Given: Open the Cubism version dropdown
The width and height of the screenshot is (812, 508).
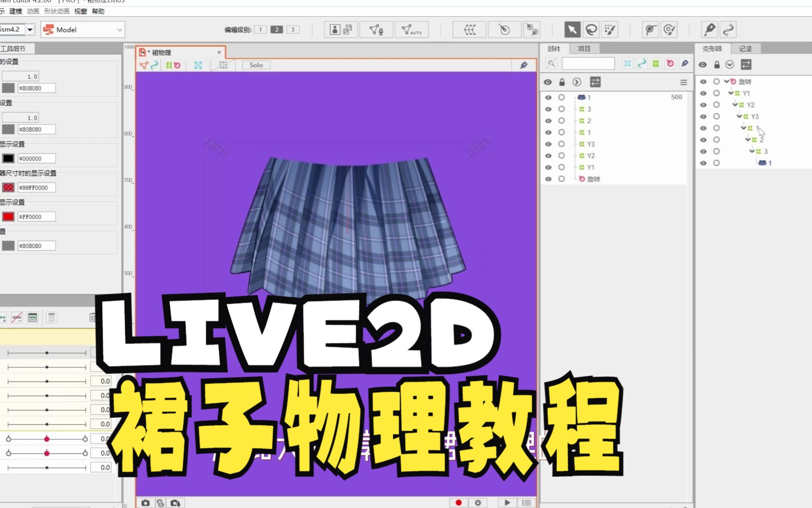Looking at the screenshot, I should (x=30, y=30).
